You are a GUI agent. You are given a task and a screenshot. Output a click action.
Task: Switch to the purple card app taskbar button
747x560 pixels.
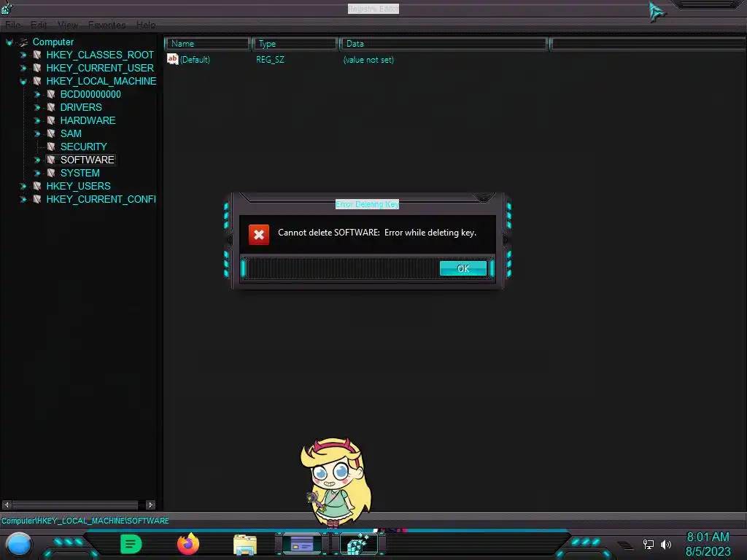pyautogui.click(x=302, y=544)
